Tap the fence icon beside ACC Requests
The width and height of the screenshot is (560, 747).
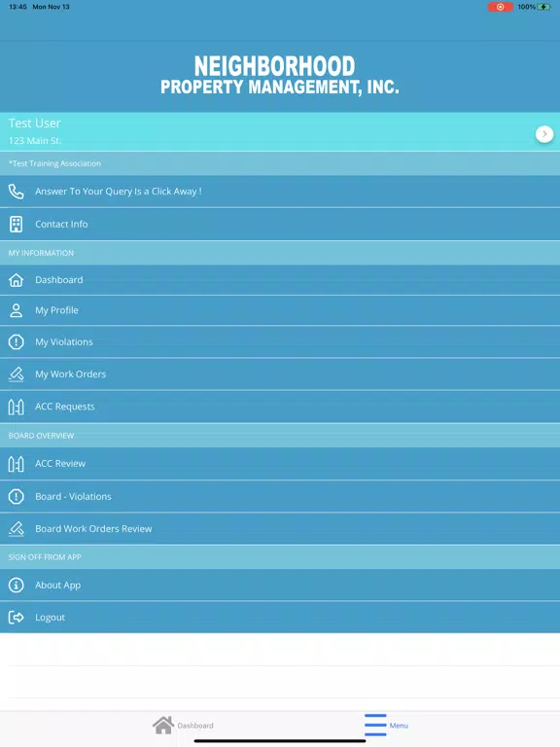click(17, 407)
